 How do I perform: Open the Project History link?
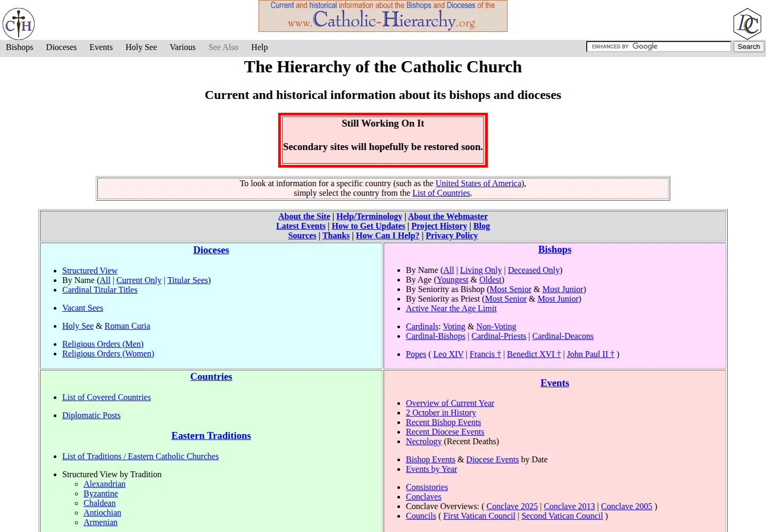439,226
